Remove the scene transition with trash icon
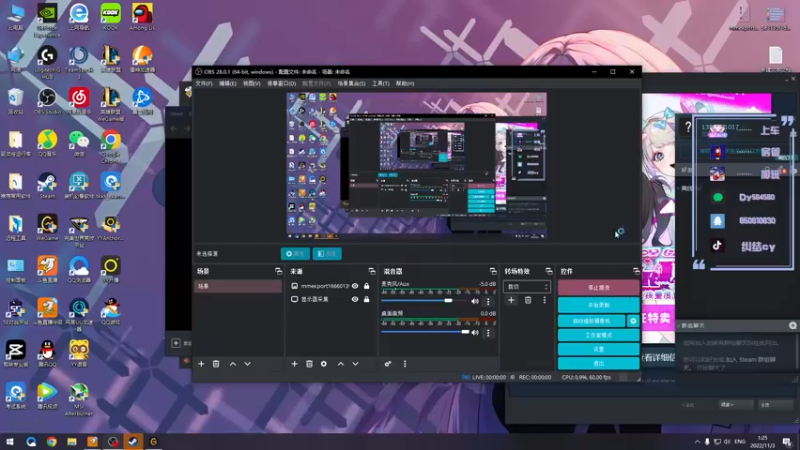This screenshot has width=800, height=450. tap(528, 301)
